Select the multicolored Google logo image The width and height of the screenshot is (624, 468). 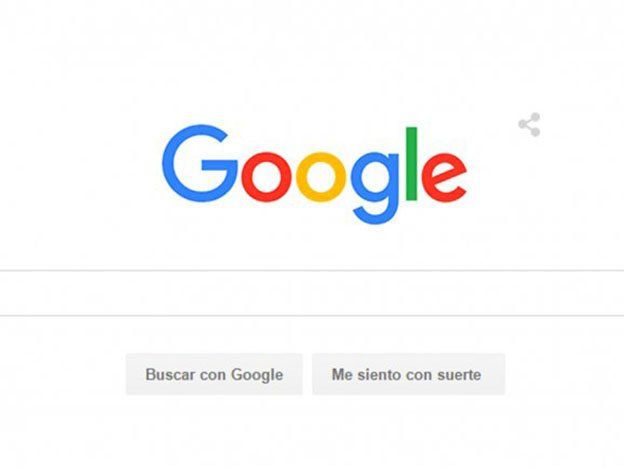coord(314,174)
